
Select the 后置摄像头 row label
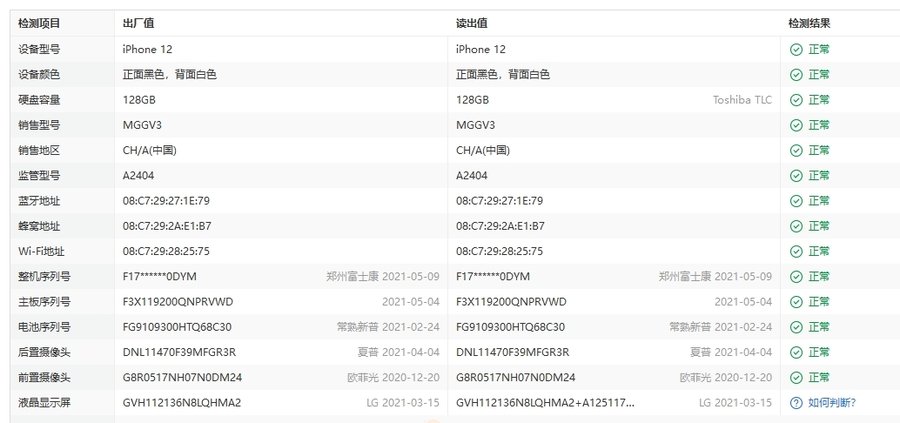point(44,352)
